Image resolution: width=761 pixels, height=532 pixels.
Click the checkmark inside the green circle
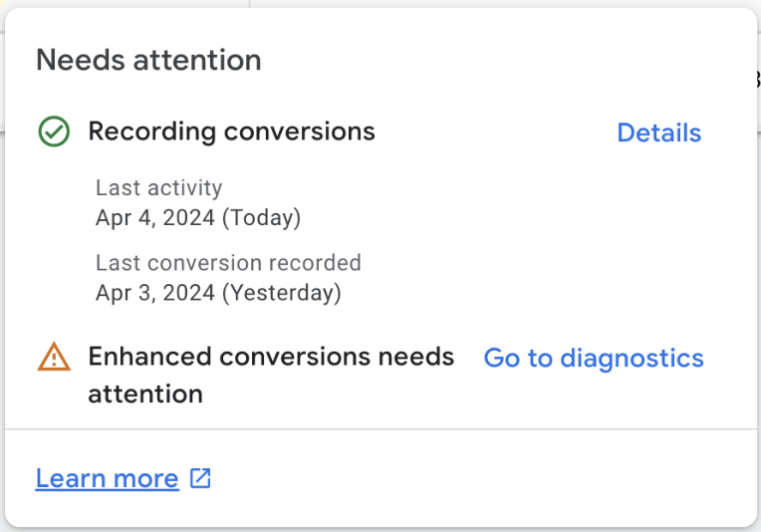54,132
